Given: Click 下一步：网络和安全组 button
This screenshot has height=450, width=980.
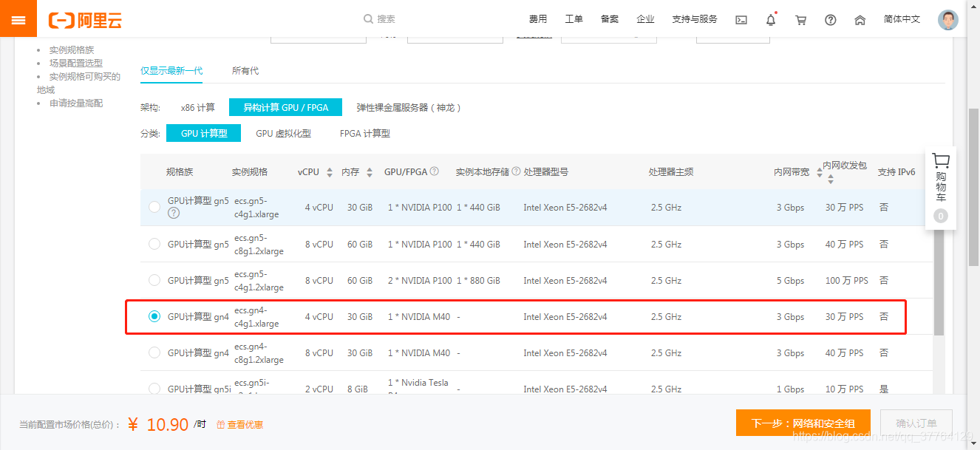Looking at the screenshot, I should pyautogui.click(x=803, y=423).
